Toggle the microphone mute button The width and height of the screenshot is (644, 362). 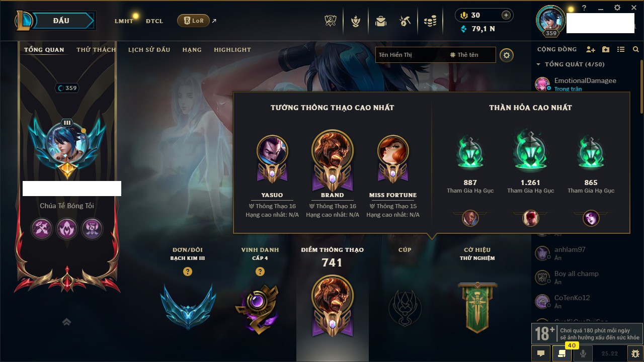(583, 353)
